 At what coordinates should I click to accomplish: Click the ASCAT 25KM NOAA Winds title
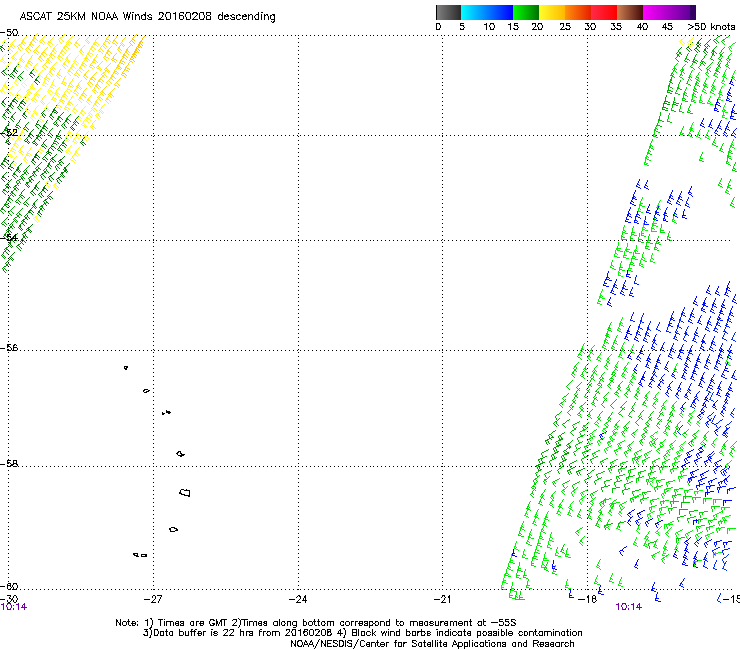pyautogui.click(x=147, y=17)
